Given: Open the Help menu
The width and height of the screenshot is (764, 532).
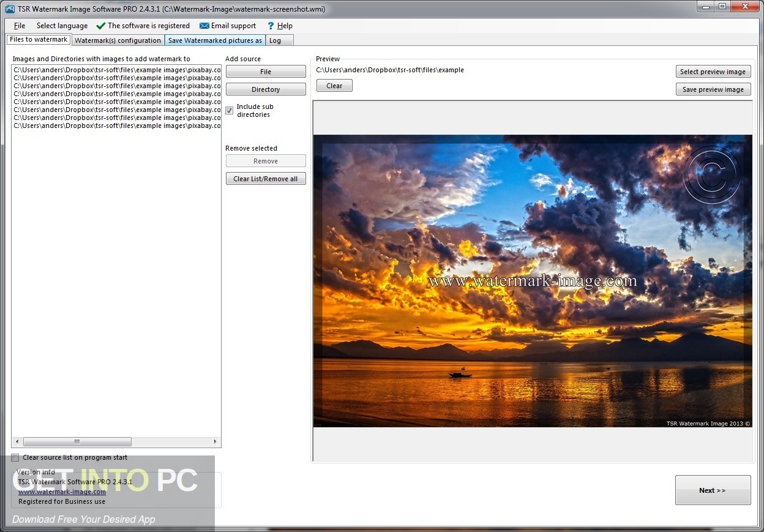Looking at the screenshot, I should point(285,26).
